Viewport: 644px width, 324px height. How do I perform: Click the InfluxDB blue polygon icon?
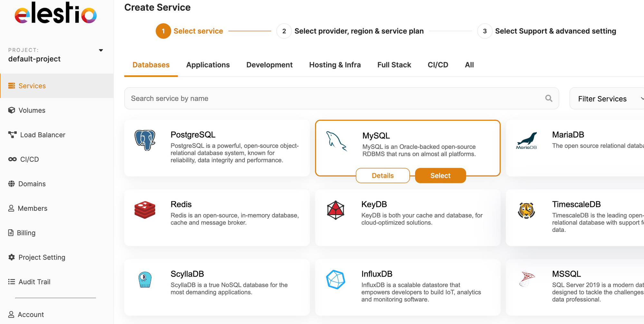336,280
